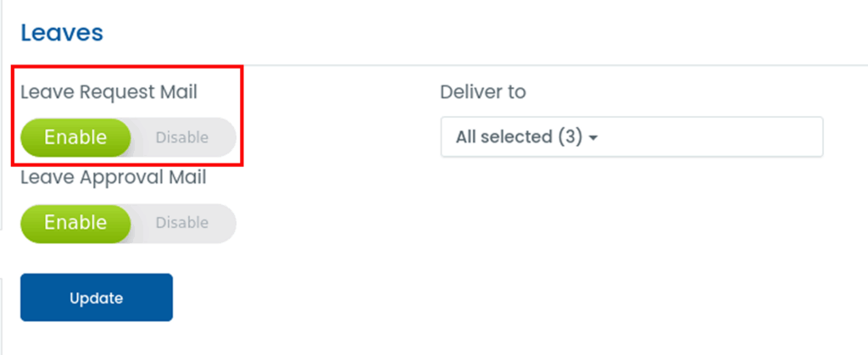Select the grey Disable half under Leave Approval Mail
868x355 pixels.
click(x=182, y=223)
